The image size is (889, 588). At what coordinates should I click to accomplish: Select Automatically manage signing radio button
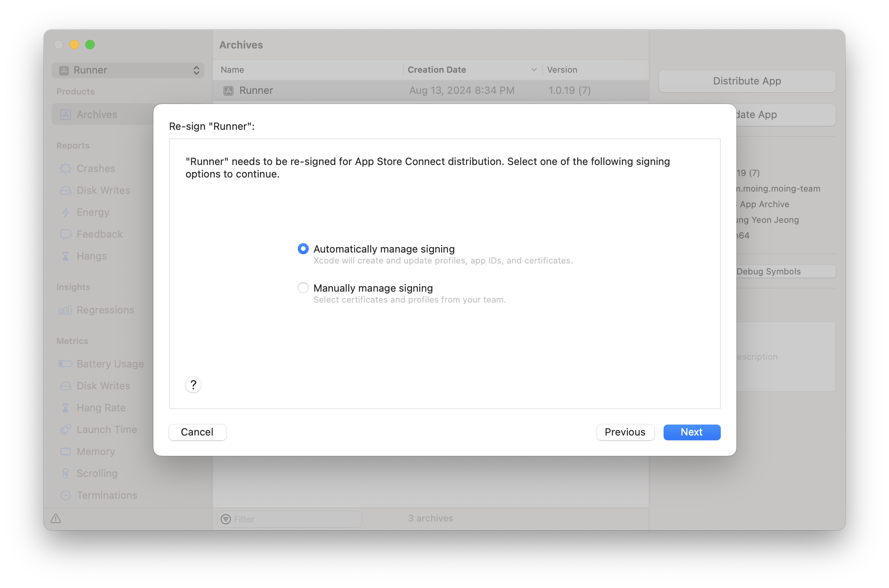(x=303, y=249)
